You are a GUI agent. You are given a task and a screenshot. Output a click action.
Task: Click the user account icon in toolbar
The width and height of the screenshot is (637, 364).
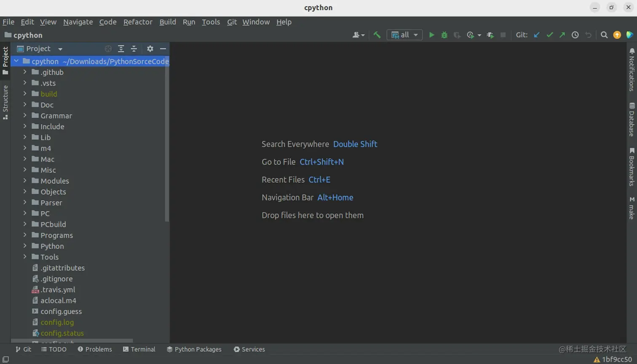(358, 35)
